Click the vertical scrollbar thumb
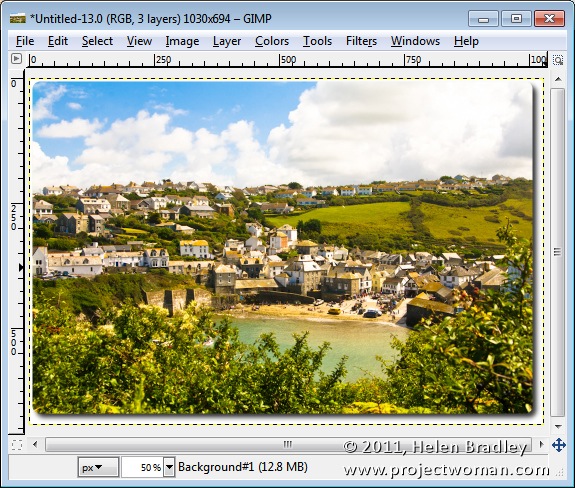Image resolution: width=575 pixels, height=488 pixels. 557,252
